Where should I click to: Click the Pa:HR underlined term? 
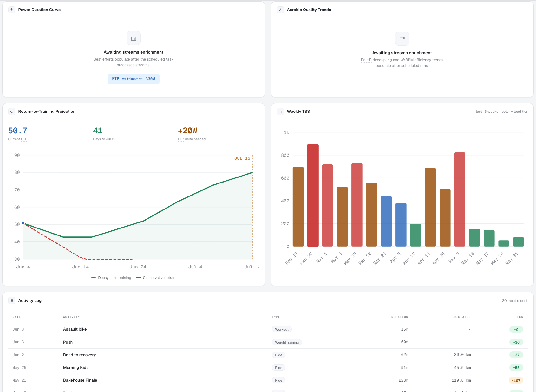(366, 60)
